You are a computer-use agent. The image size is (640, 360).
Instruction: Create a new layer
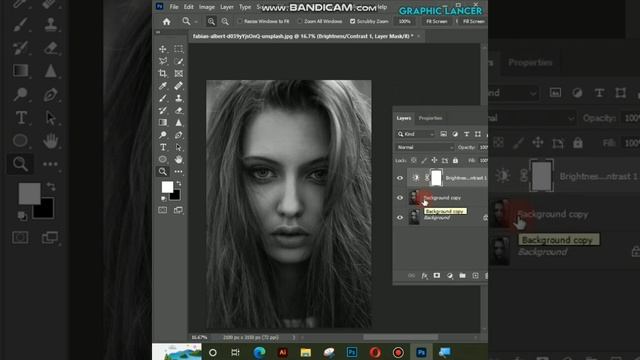(x=476, y=276)
